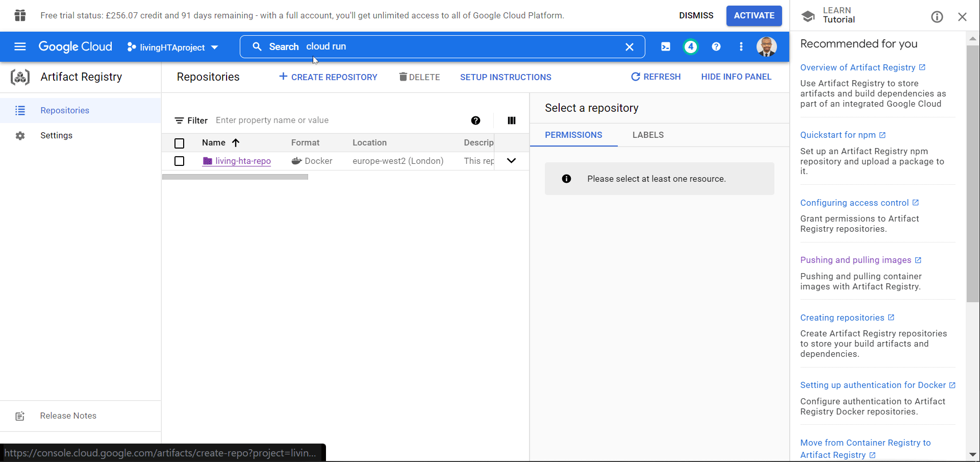Open the column display options icon
980x462 pixels.
[x=512, y=120]
